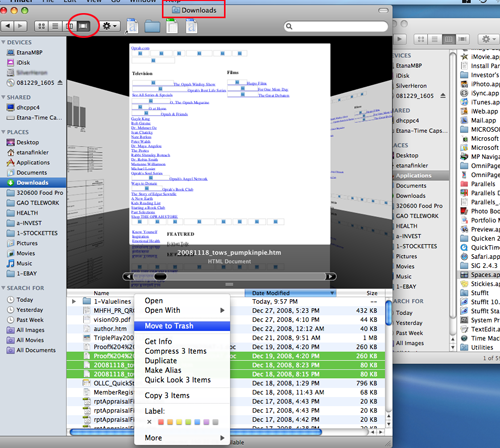Open the Action gear menu
The height and width of the screenshot is (448, 500).
110,26
